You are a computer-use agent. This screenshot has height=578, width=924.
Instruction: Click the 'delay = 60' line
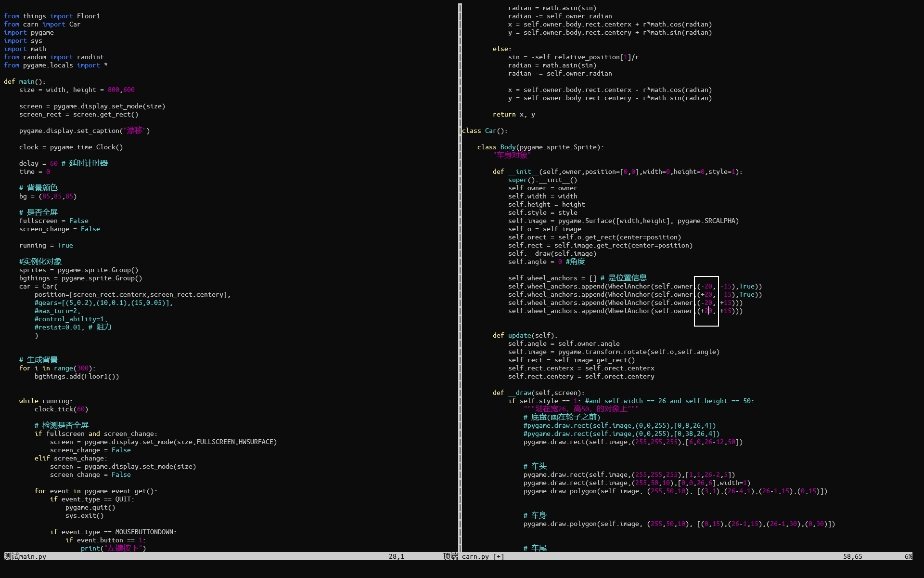(x=64, y=163)
